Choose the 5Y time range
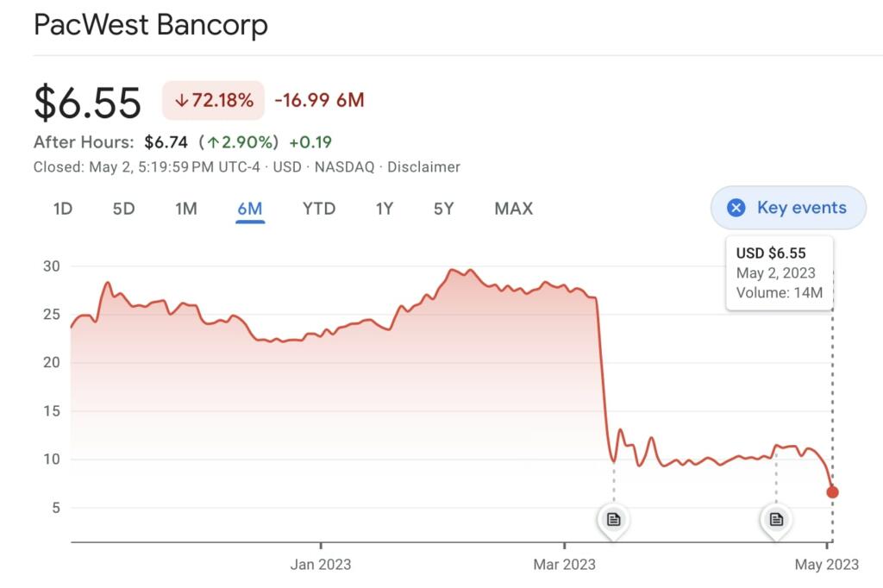883x588 pixels. coord(443,209)
